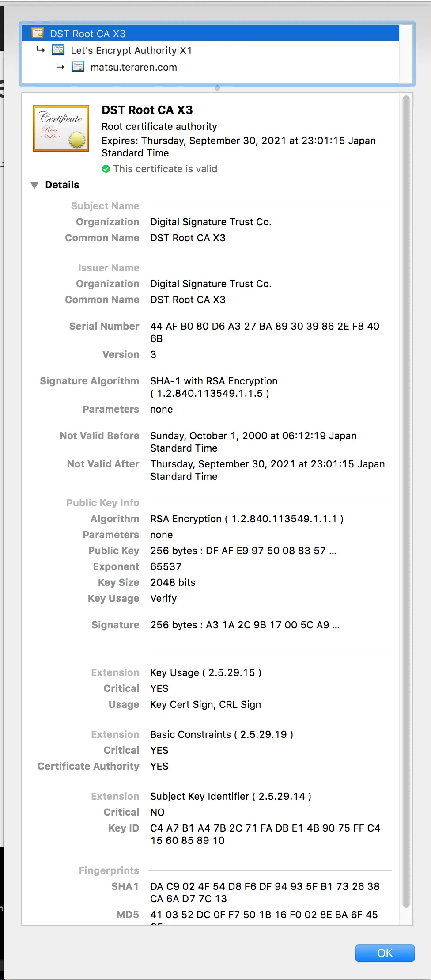431x980 pixels.
Task: Click Subject Name common name 'DST Root CA X3'
Action: [188, 238]
